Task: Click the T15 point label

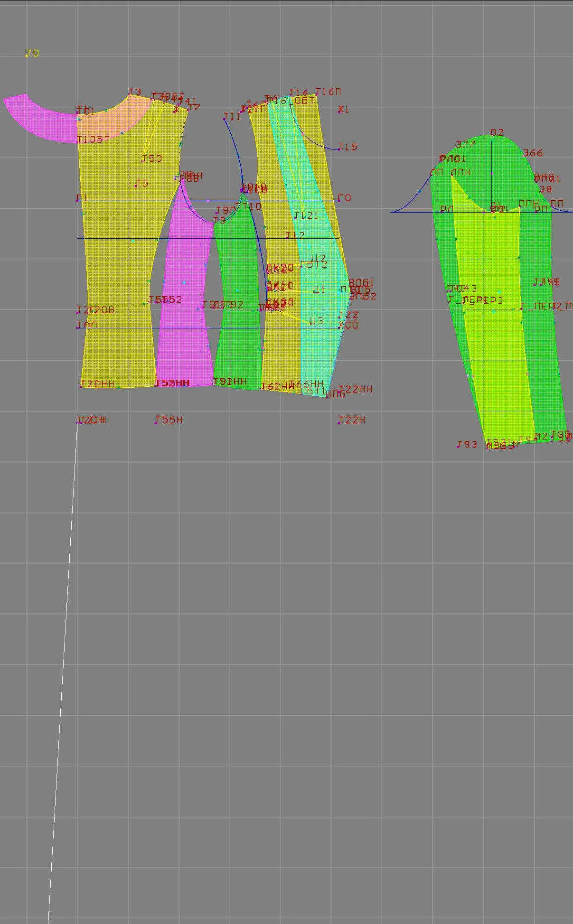Action: point(348,147)
